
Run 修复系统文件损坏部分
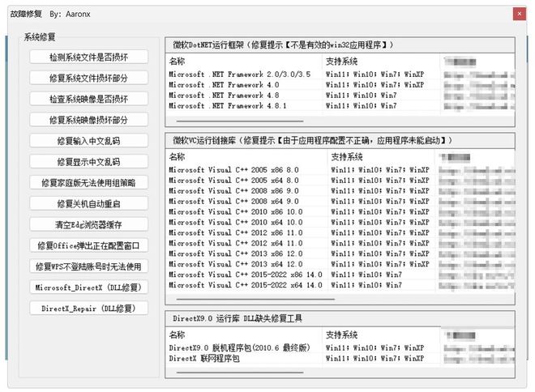click(88, 78)
